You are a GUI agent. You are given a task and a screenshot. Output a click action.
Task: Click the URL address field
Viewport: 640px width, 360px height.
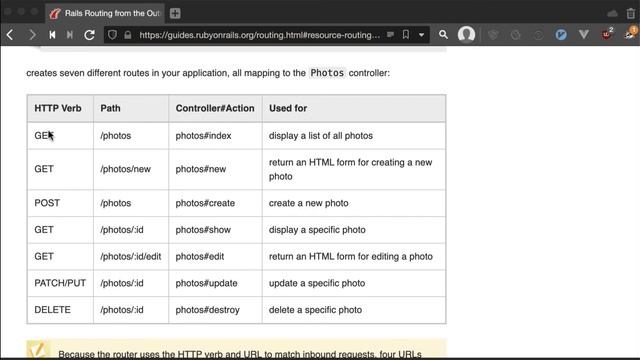260,35
